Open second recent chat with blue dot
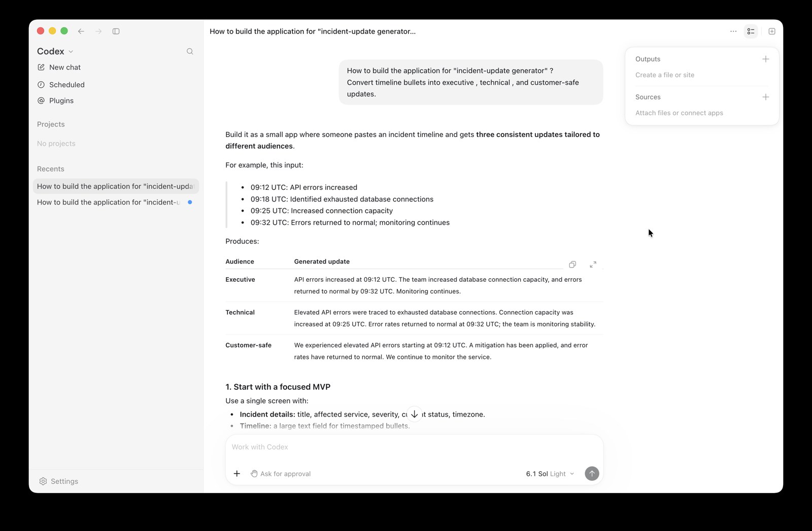This screenshot has width=812, height=531. click(116, 202)
